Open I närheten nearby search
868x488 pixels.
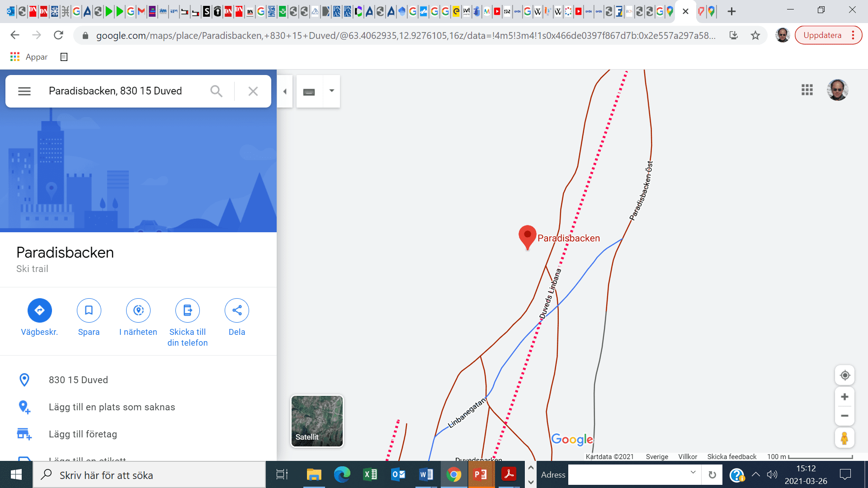point(138,310)
